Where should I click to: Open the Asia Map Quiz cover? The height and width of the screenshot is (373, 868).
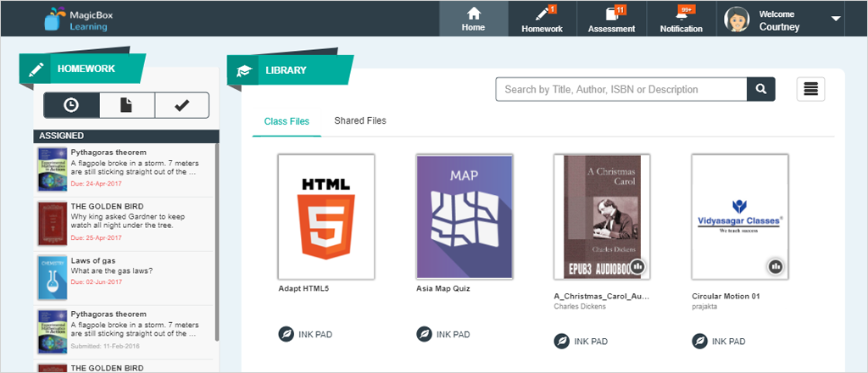click(465, 216)
